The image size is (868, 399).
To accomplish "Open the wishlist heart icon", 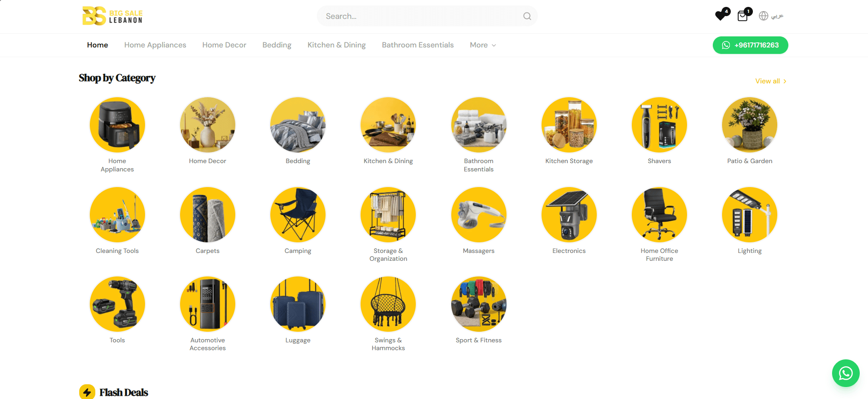I will coord(721,16).
